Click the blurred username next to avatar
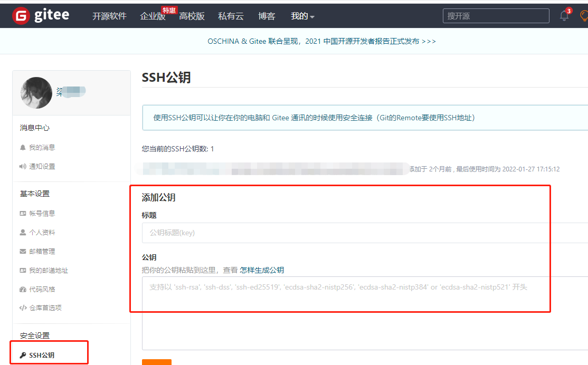Screen dimensions: 588x365 (71, 92)
